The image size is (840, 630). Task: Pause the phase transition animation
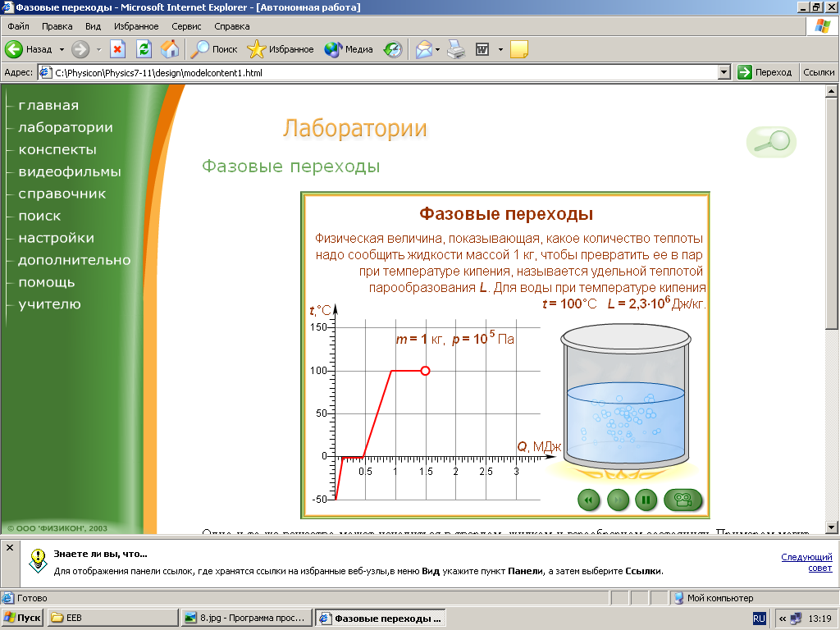click(646, 500)
